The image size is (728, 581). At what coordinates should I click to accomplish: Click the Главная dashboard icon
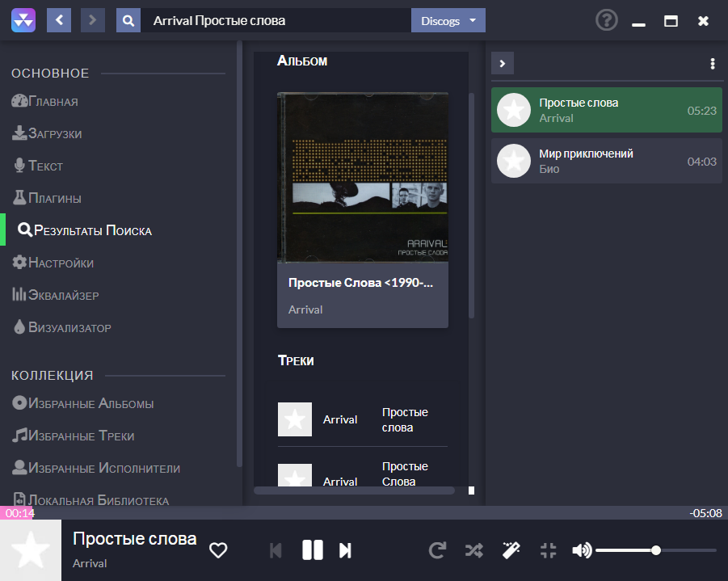(19, 101)
